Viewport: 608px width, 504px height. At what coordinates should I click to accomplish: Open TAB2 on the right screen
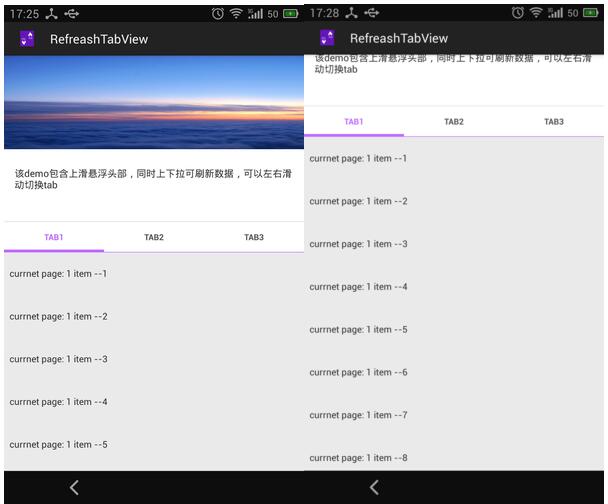tap(454, 122)
